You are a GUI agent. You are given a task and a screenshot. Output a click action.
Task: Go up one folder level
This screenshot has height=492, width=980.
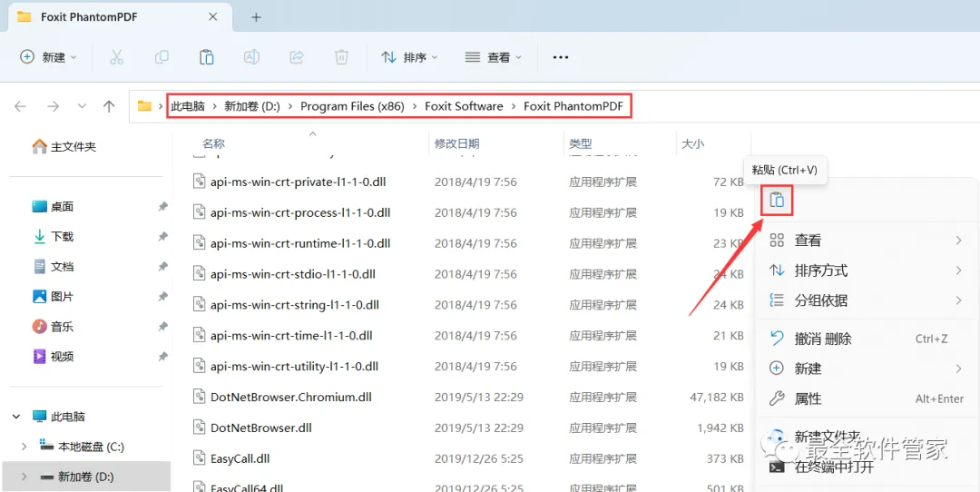[110, 106]
